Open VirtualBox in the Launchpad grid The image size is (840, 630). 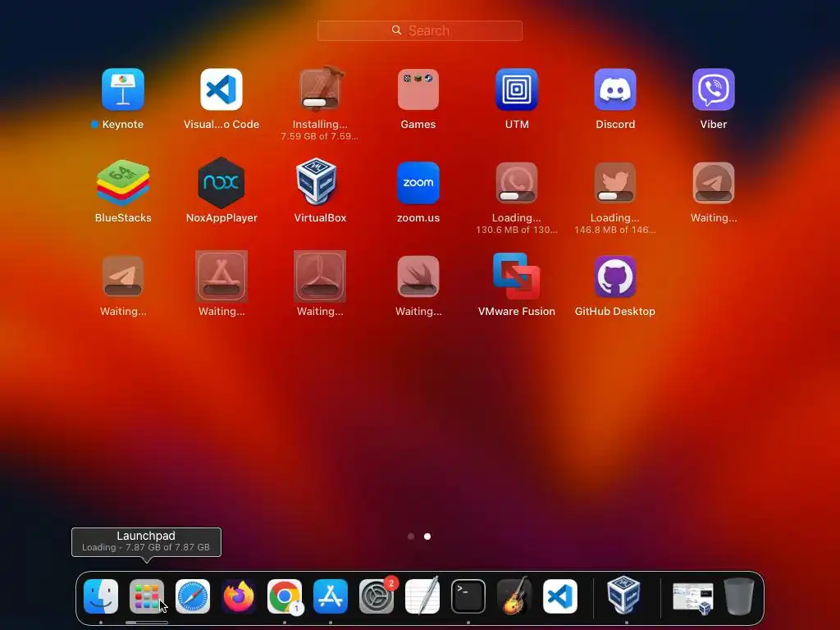pos(317,181)
